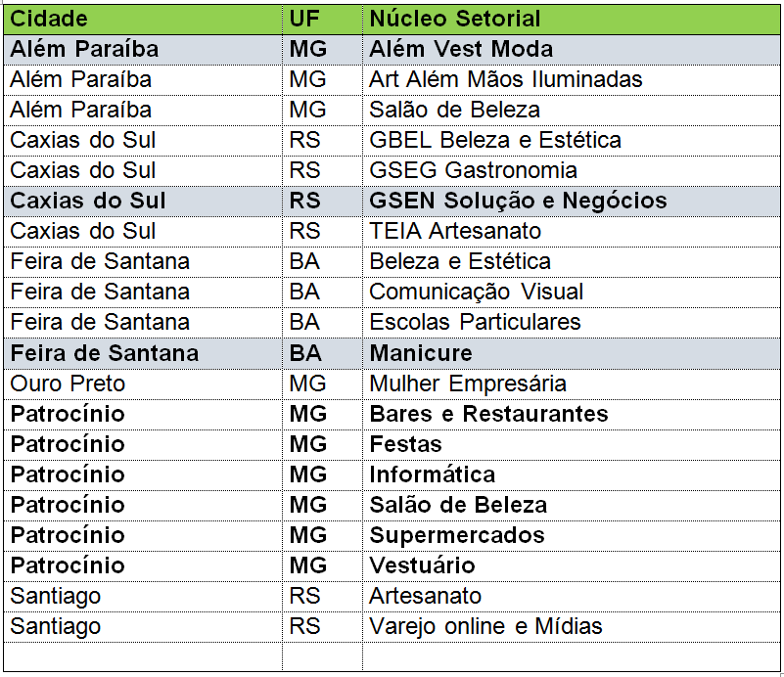
Task: Click the Além Vest Moda cell
Action: click(572, 50)
